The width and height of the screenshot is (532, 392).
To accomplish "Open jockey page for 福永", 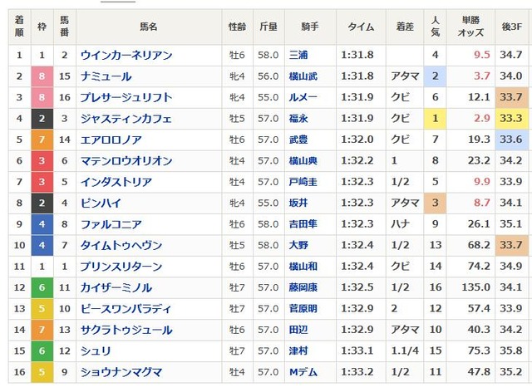I will [298, 119].
